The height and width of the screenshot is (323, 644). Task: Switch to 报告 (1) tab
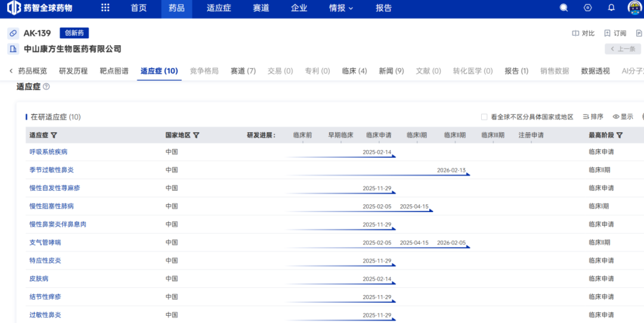516,71
